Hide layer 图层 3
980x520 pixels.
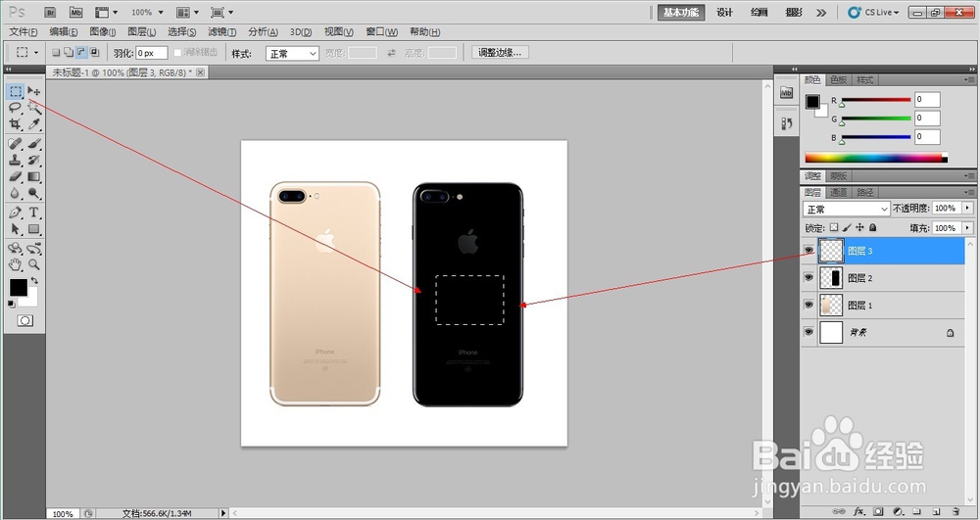point(808,251)
